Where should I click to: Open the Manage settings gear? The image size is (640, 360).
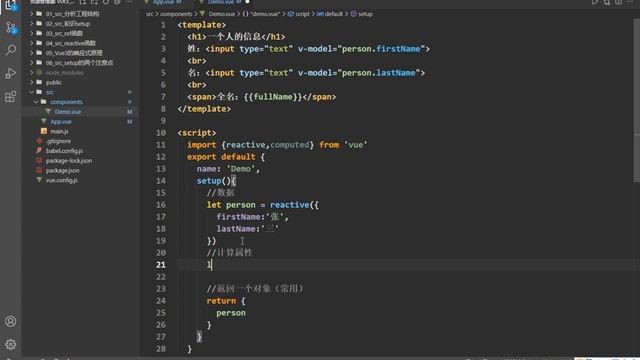pos(11,344)
